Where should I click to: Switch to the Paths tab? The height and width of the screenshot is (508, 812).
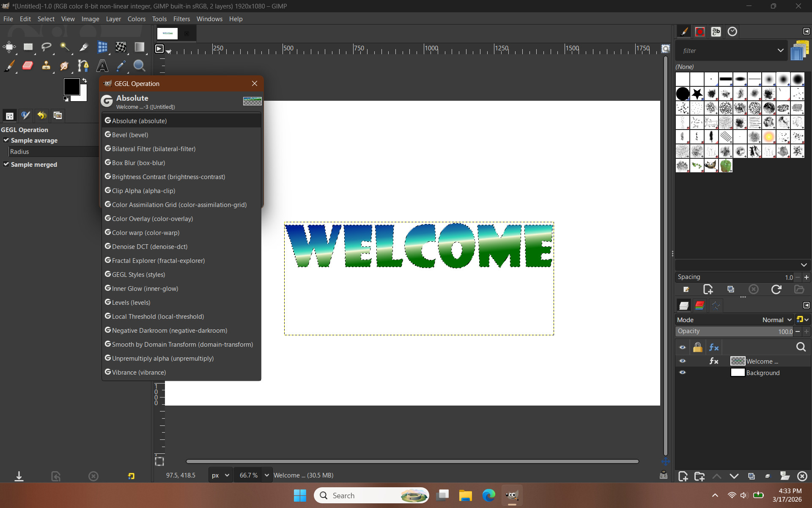[716, 305]
